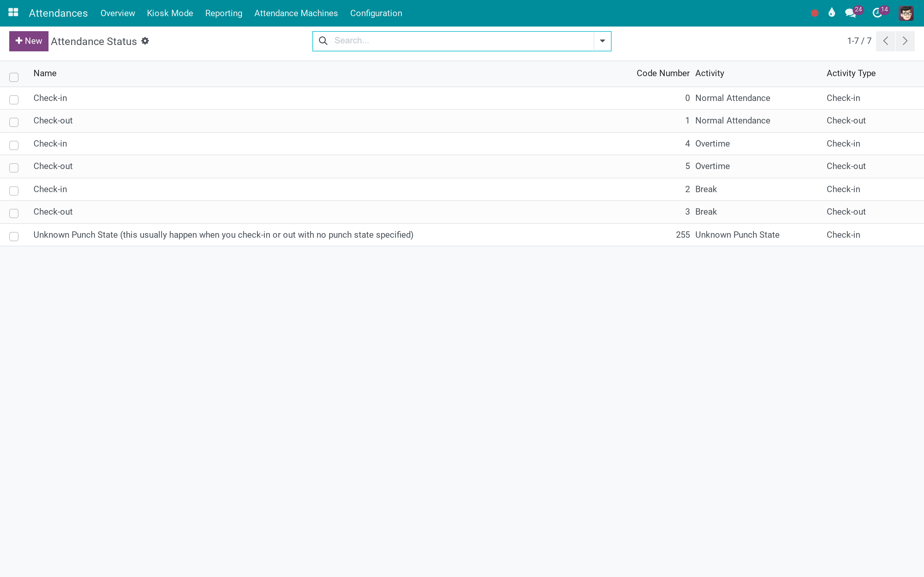The height and width of the screenshot is (577, 924).
Task: Open the Reporting menu
Action: click(224, 13)
